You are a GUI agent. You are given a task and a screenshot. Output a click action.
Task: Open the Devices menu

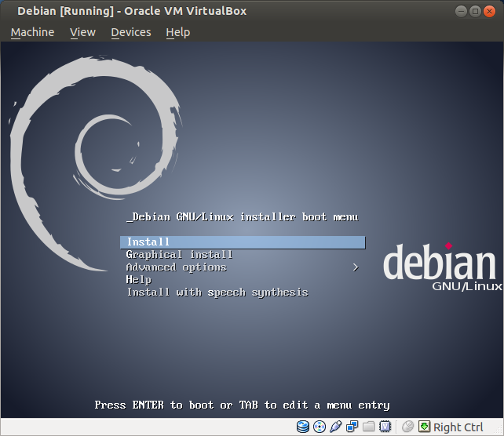(x=130, y=32)
